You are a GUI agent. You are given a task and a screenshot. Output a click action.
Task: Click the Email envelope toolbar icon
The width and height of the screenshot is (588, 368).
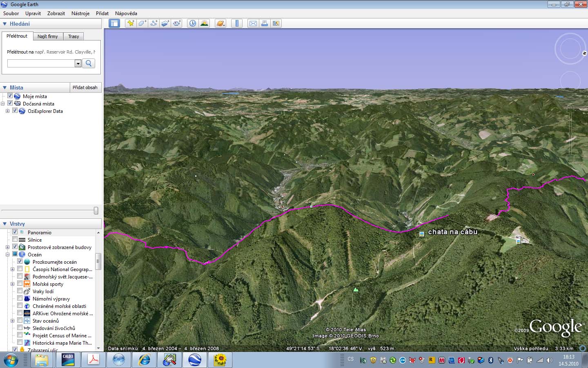tap(253, 23)
